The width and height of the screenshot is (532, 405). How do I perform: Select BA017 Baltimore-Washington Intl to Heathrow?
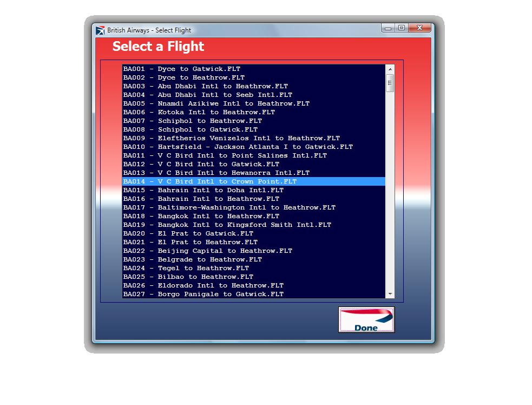click(x=254, y=207)
